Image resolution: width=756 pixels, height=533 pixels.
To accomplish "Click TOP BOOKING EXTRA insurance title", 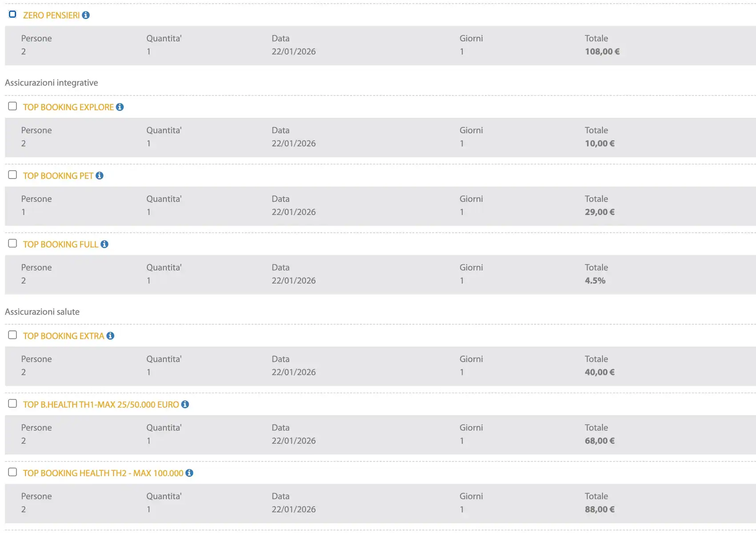I will pos(63,336).
